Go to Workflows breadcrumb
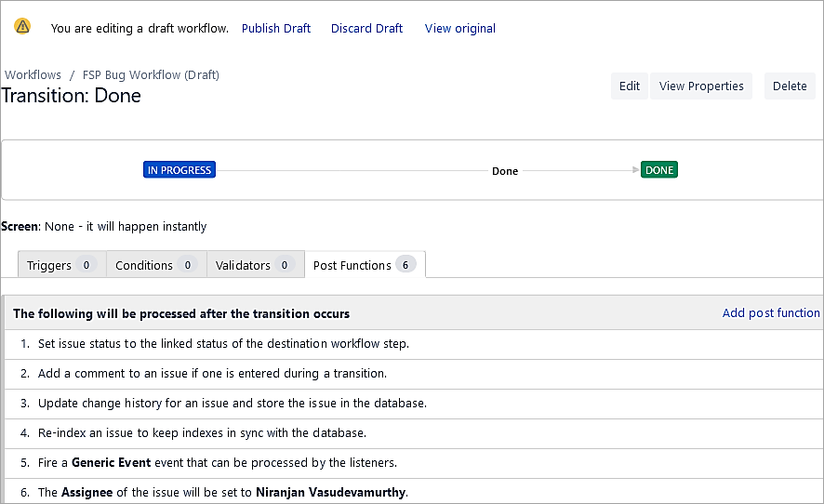Screen dimensions: 824x504 [33, 74]
